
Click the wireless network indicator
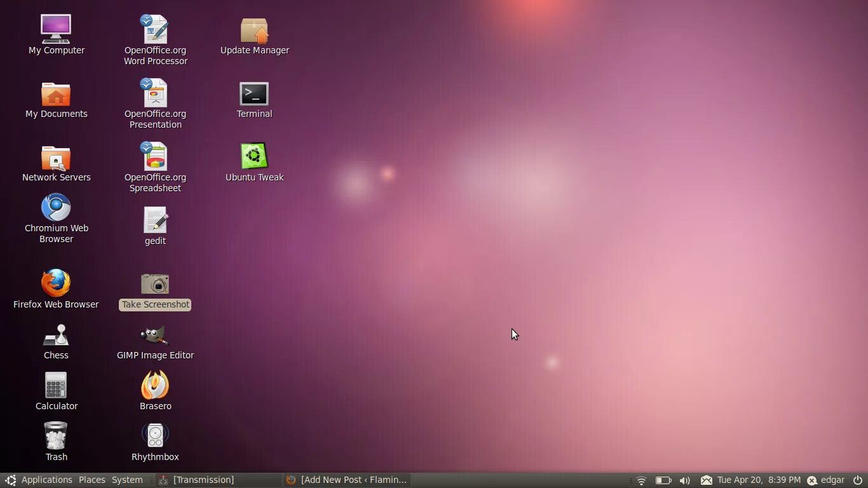(641, 480)
